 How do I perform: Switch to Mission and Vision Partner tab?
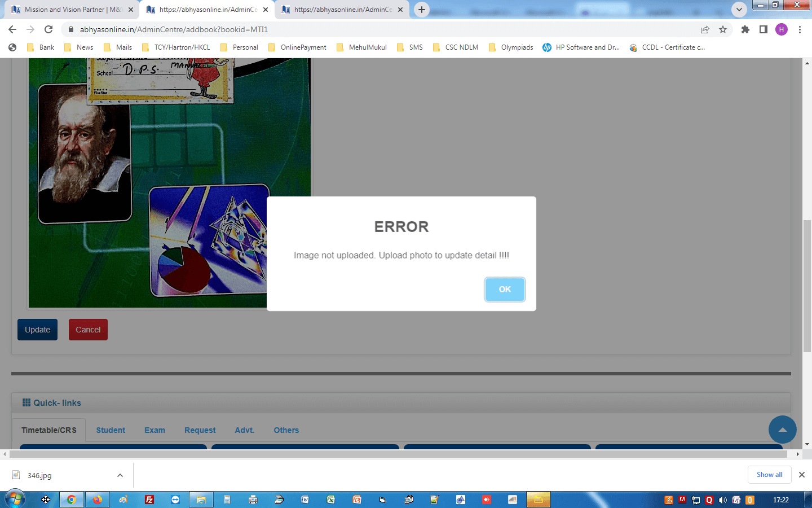(70, 10)
